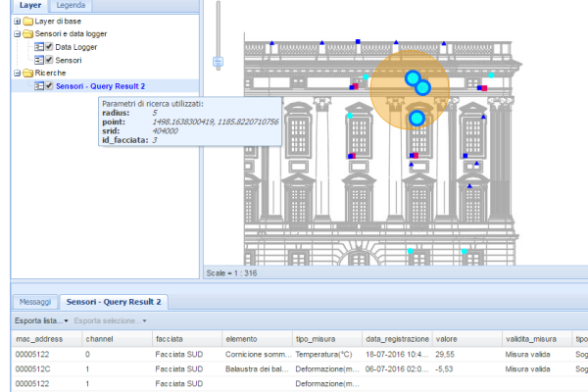588x392 pixels.
Task: Select the lowest highlighted sensor in the orange circle
Action: coord(416,119)
